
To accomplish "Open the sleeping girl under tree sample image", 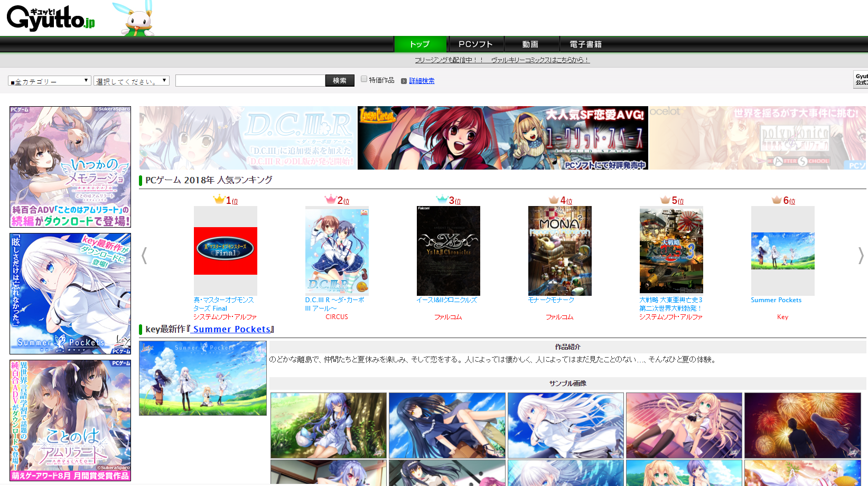I will point(329,425).
